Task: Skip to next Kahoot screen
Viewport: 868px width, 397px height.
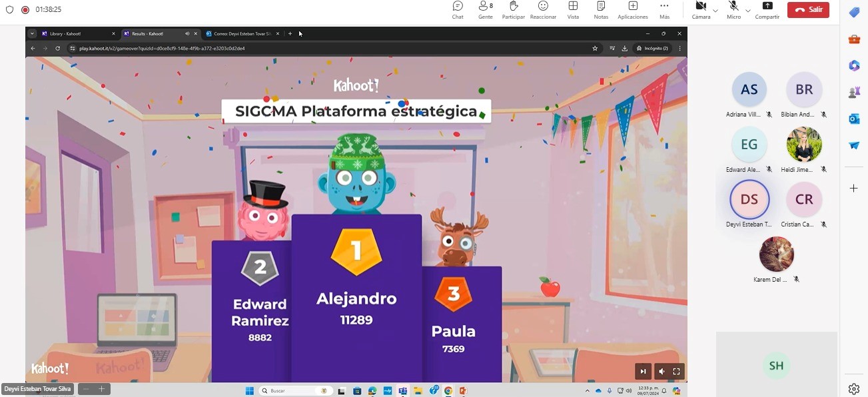Action: [x=643, y=371]
